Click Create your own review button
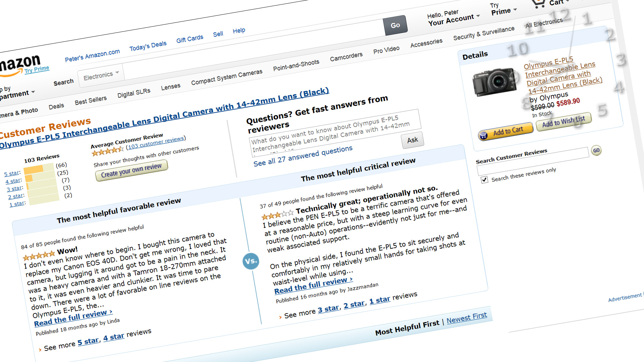The image size is (644, 362). pyautogui.click(x=131, y=170)
